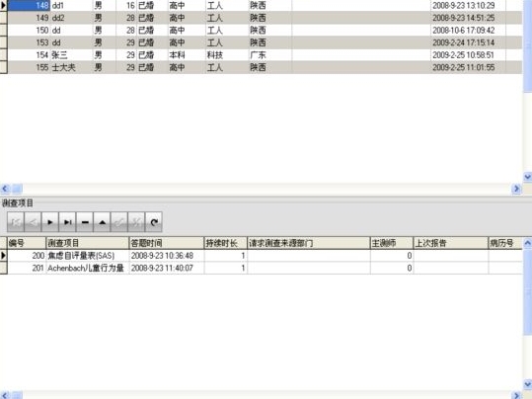Select row indicator for record 148

tap(3, 6)
